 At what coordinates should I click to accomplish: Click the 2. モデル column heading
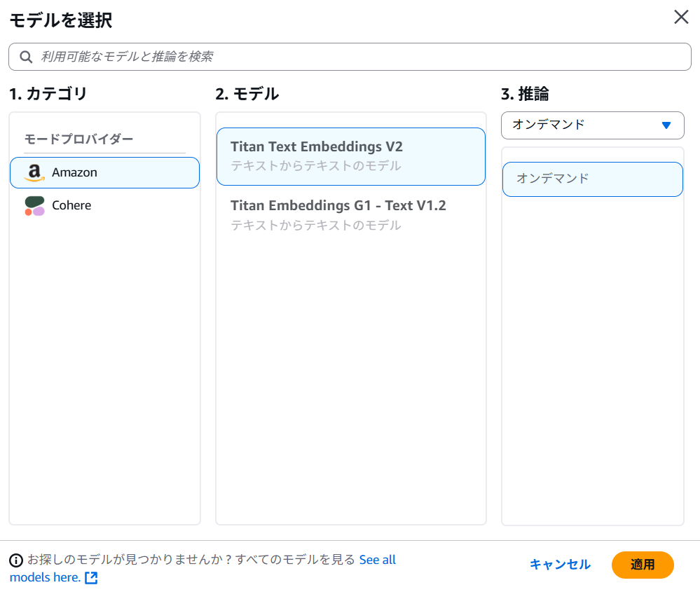pos(247,94)
